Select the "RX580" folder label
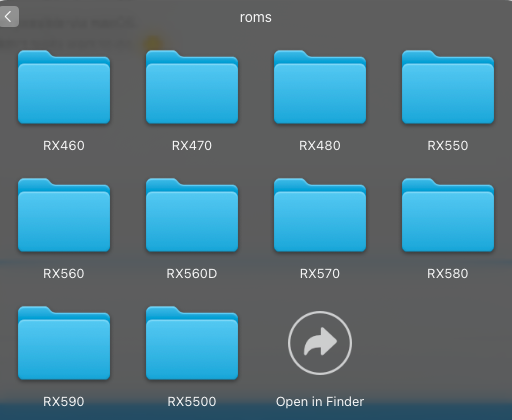The height and width of the screenshot is (420, 512). [448, 274]
